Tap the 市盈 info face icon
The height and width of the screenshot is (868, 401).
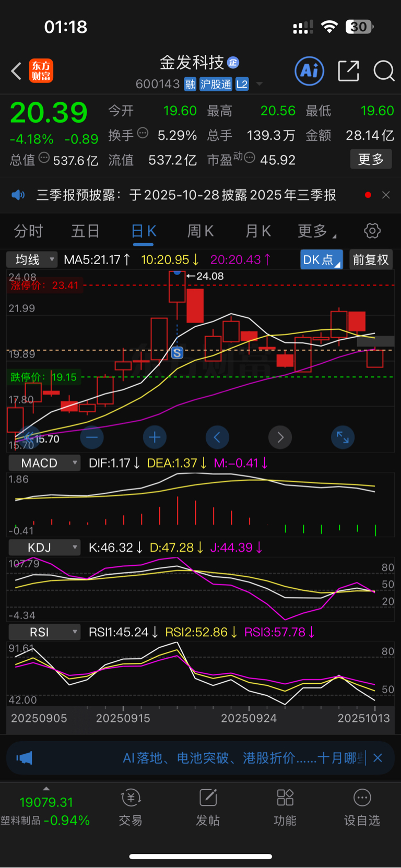click(x=250, y=158)
